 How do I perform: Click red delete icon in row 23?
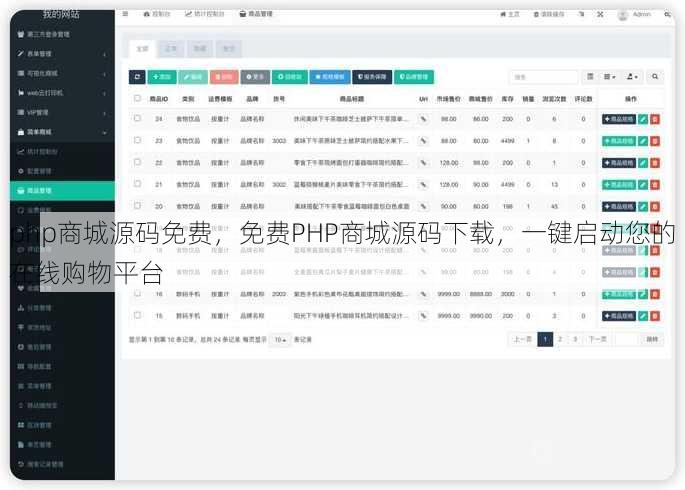(x=654, y=141)
